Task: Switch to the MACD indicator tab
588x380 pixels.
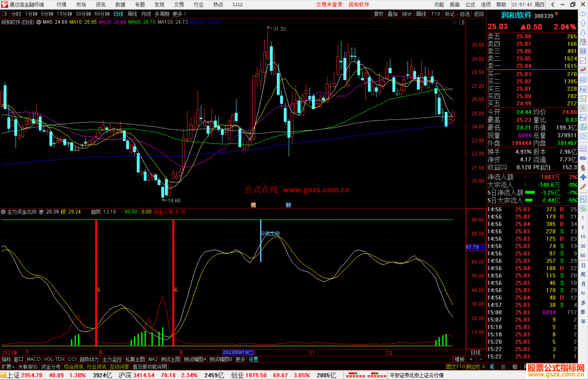Action: [x=34, y=359]
